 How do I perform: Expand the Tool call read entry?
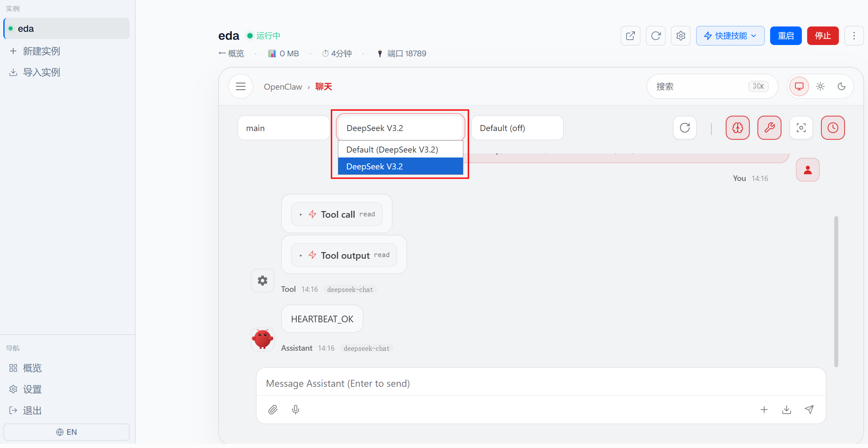click(337, 214)
